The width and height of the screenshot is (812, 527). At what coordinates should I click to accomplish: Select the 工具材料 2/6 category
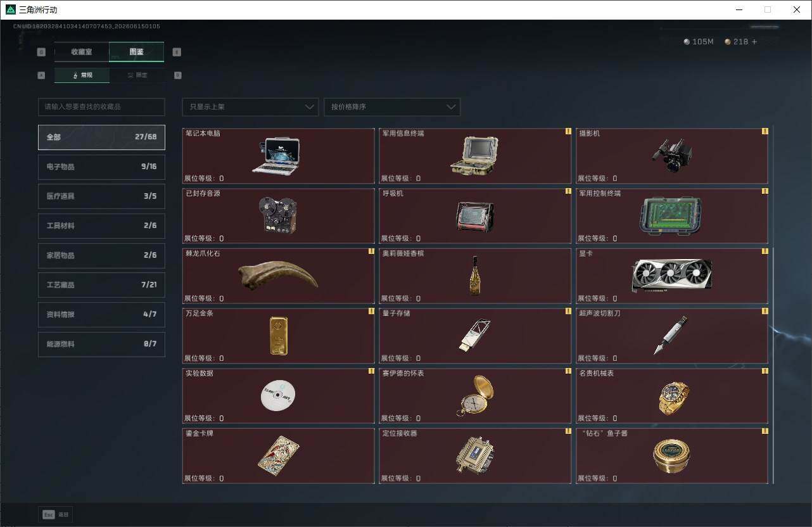(101, 226)
